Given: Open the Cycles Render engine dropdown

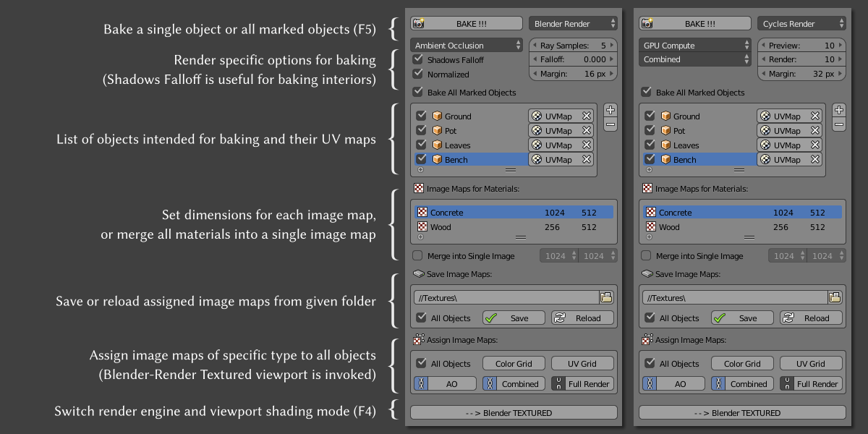Looking at the screenshot, I should (x=801, y=22).
